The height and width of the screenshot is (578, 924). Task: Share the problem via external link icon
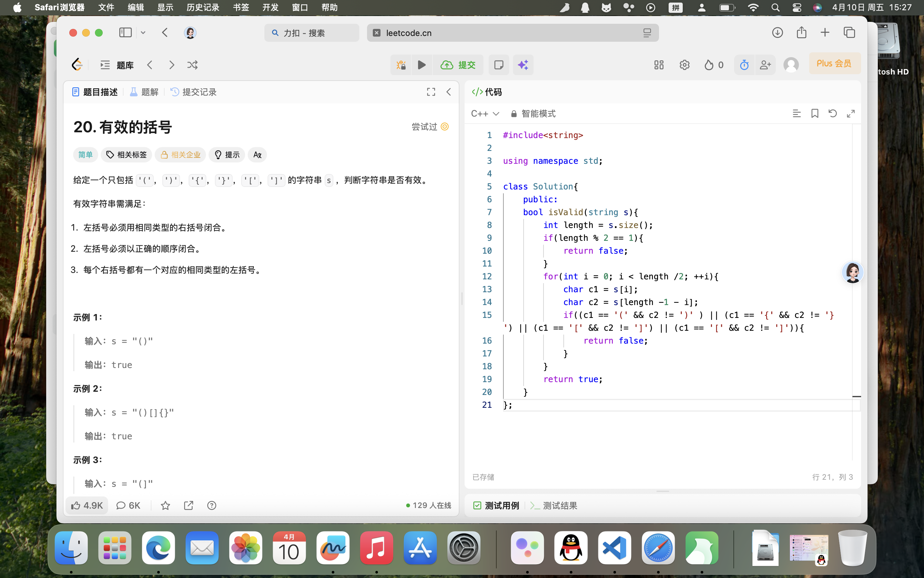(x=189, y=505)
